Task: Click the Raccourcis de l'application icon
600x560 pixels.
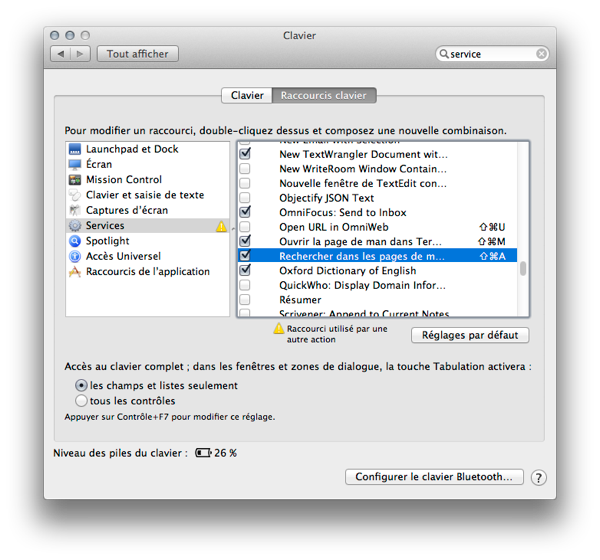Action: click(75, 271)
